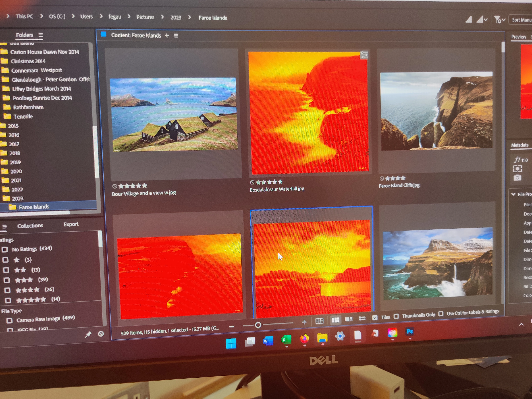Switch to list view icon
This screenshot has height=399, width=532.
(x=362, y=318)
